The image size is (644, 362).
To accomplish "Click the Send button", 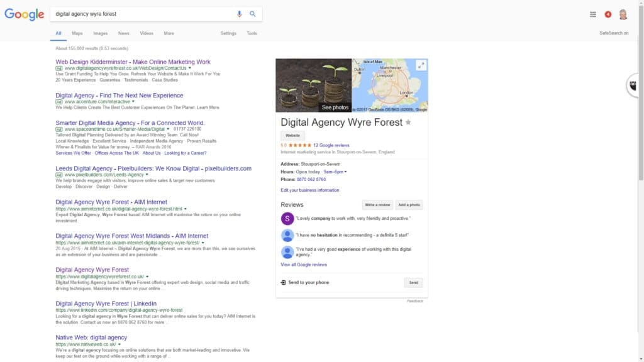I will (x=414, y=282).
